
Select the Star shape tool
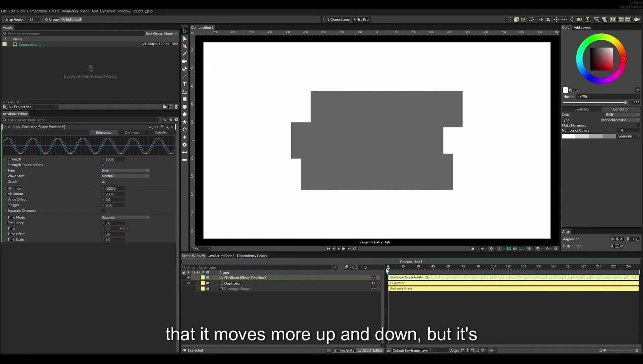(185, 122)
